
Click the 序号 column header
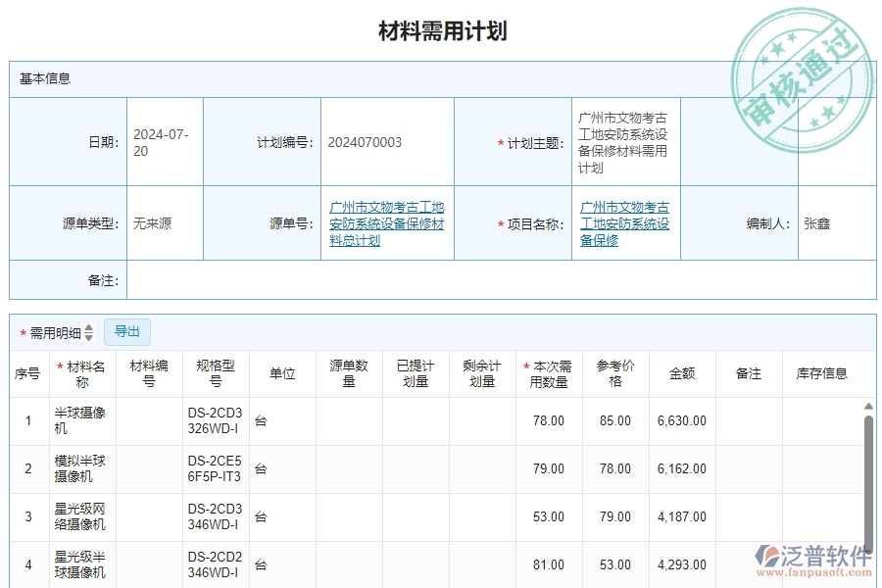click(27, 372)
